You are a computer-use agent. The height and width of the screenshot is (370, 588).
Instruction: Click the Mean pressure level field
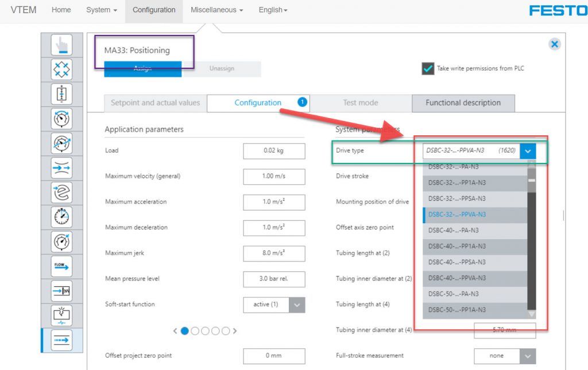point(274,279)
